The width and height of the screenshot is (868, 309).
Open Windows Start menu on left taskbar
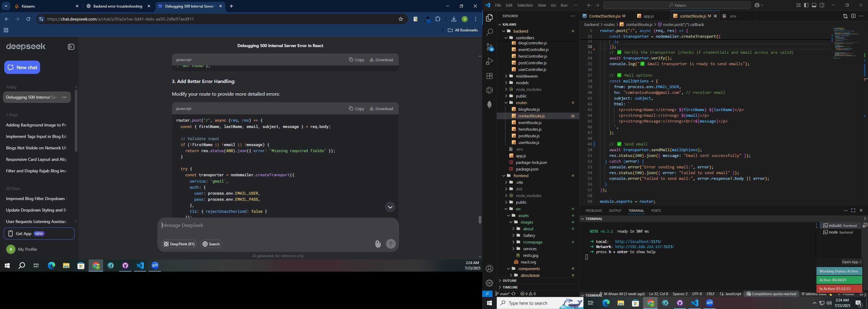tap(7, 266)
